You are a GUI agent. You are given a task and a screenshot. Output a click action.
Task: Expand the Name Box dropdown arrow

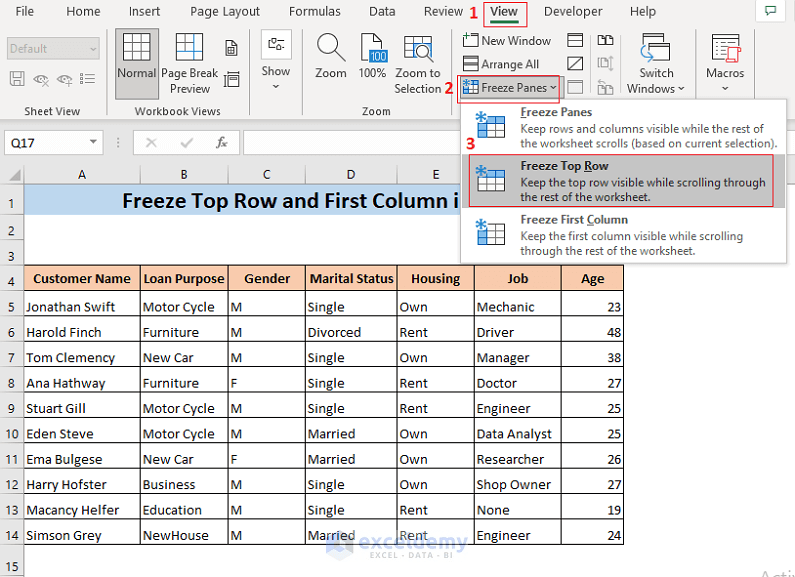pos(93,142)
